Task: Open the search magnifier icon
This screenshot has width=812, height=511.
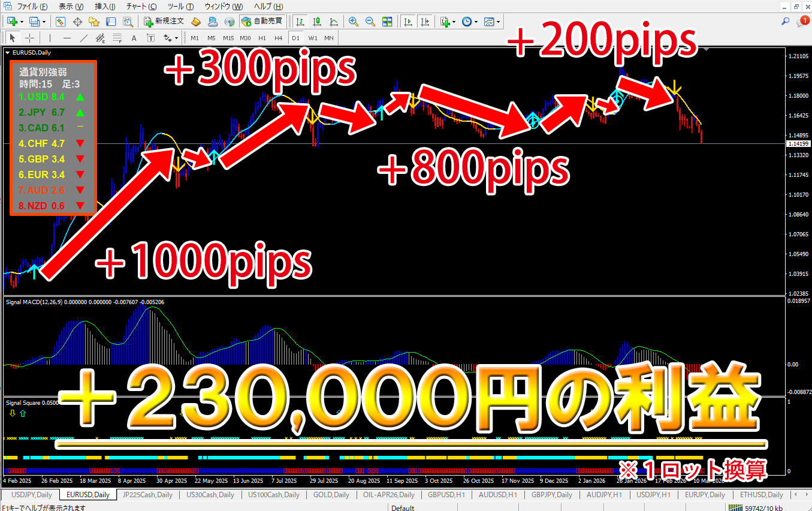Action: tap(786, 22)
